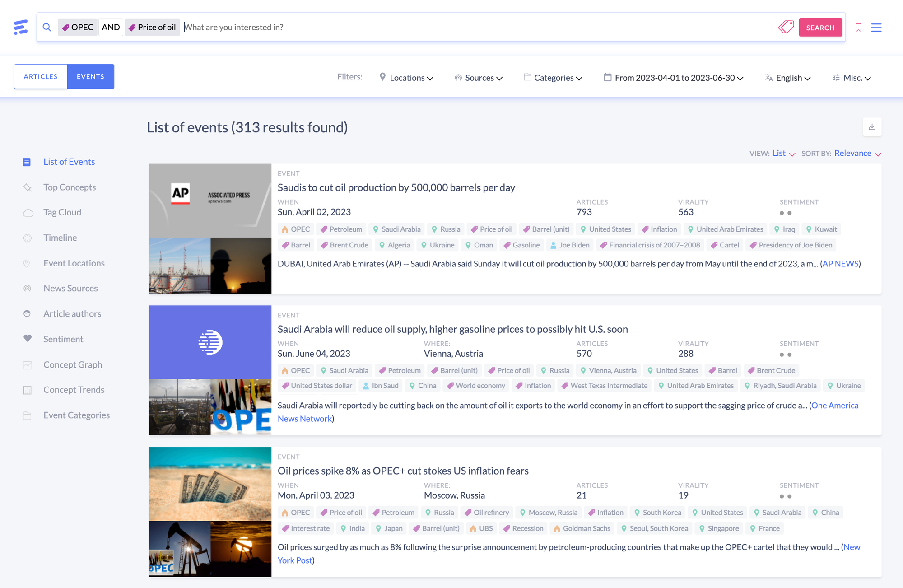Click the Concept Graph chart icon
Viewport: 903px width, 588px height.
coord(28,365)
